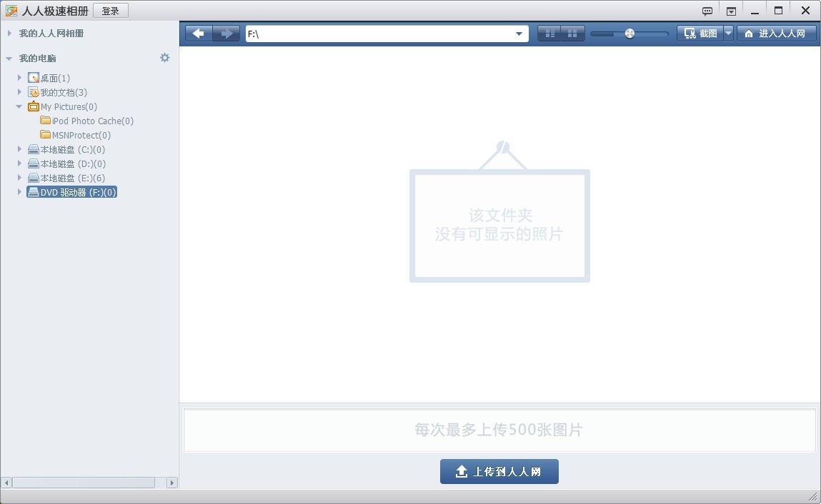Click 上传到人人网 upload button
The image size is (821, 504).
pyautogui.click(x=499, y=472)
